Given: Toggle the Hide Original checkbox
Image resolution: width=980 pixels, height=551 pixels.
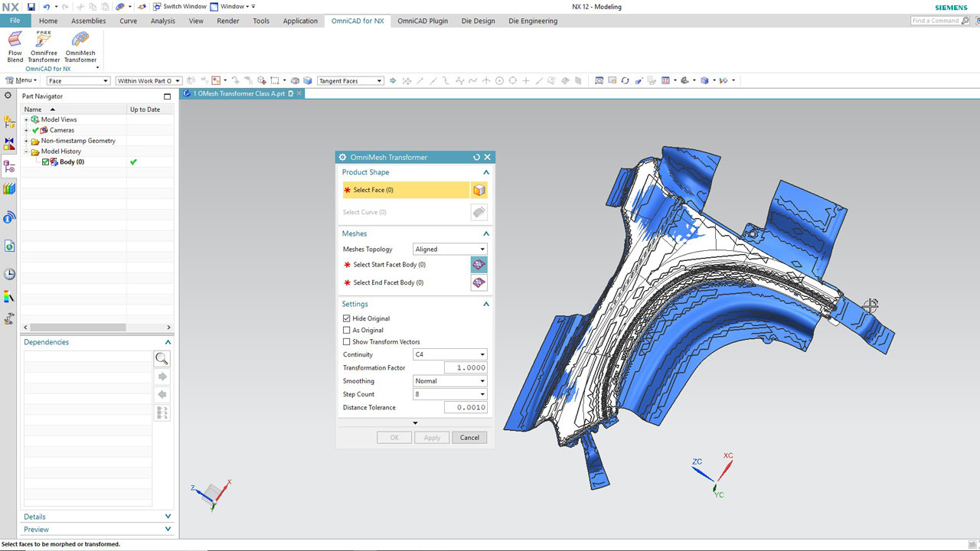Looking at the screenshot, I should click(347, 318).
